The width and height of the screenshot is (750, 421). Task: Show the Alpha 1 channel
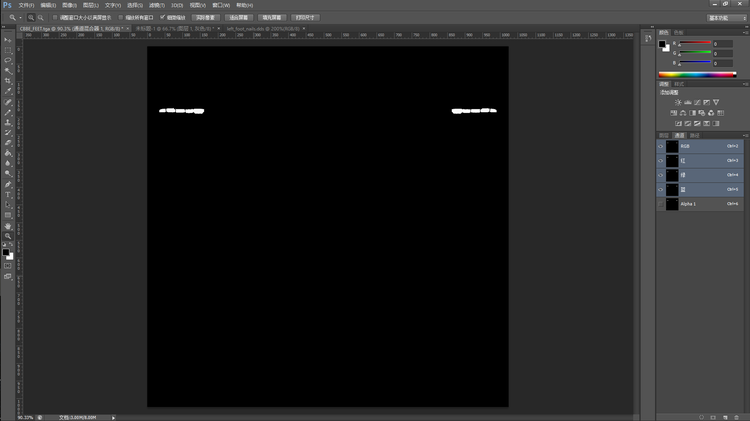click(661, 204)
